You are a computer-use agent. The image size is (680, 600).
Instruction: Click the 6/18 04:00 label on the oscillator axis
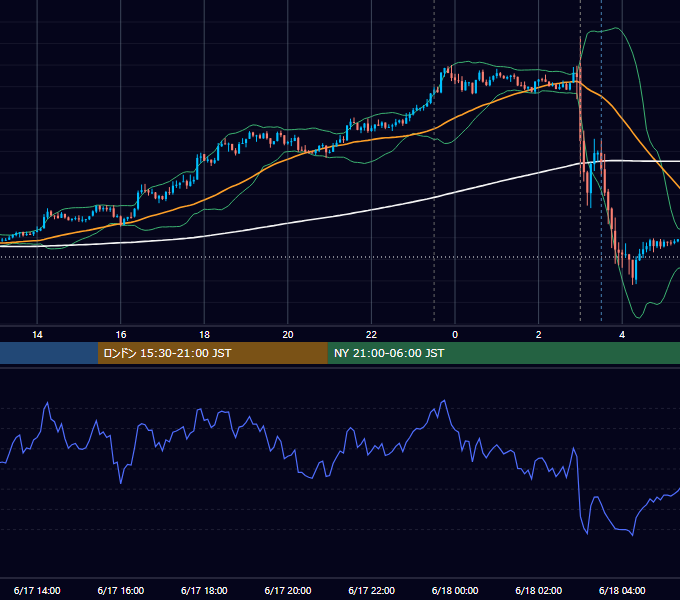[x=622, y=590]
